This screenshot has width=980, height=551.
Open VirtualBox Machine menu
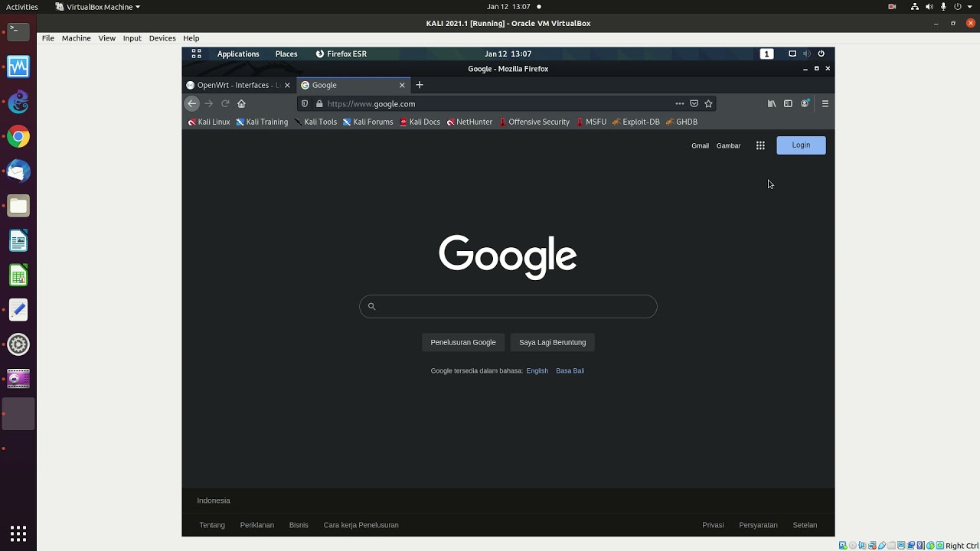76,38
